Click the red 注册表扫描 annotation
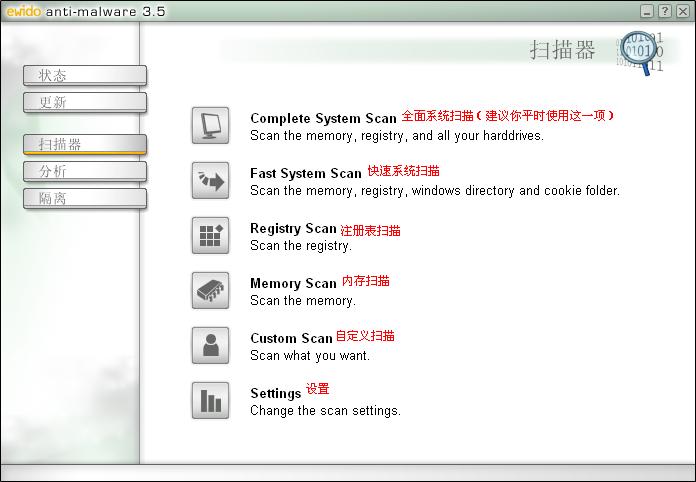696x482 pixels. [370, 230]
